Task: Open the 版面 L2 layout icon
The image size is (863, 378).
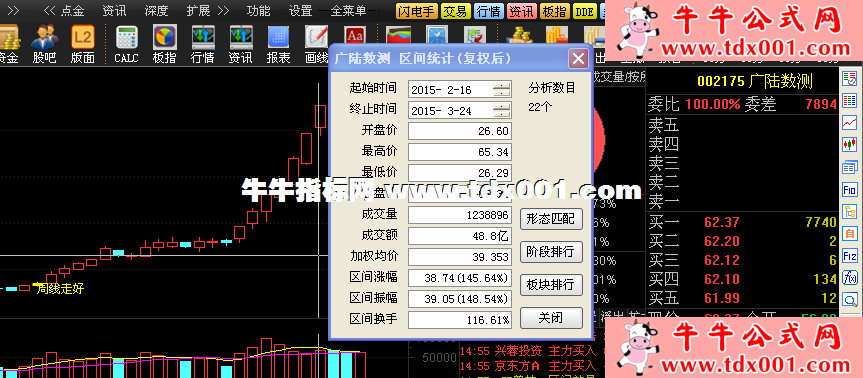Action: [x=83, y=44]
